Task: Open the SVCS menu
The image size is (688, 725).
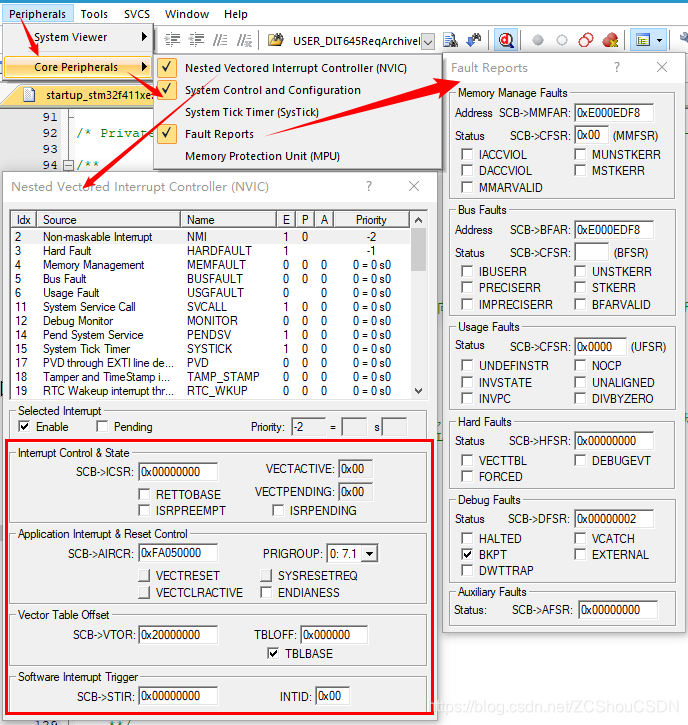Action: pyautogui.click(x=137, y=14)
